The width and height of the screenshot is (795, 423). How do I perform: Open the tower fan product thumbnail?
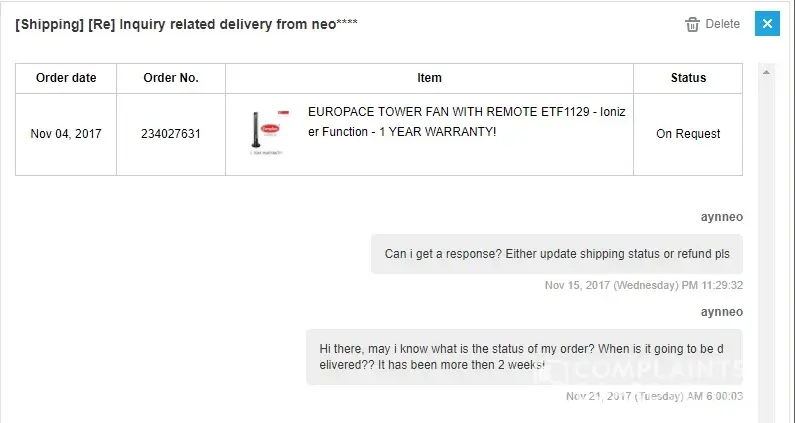tap(264, 133)
